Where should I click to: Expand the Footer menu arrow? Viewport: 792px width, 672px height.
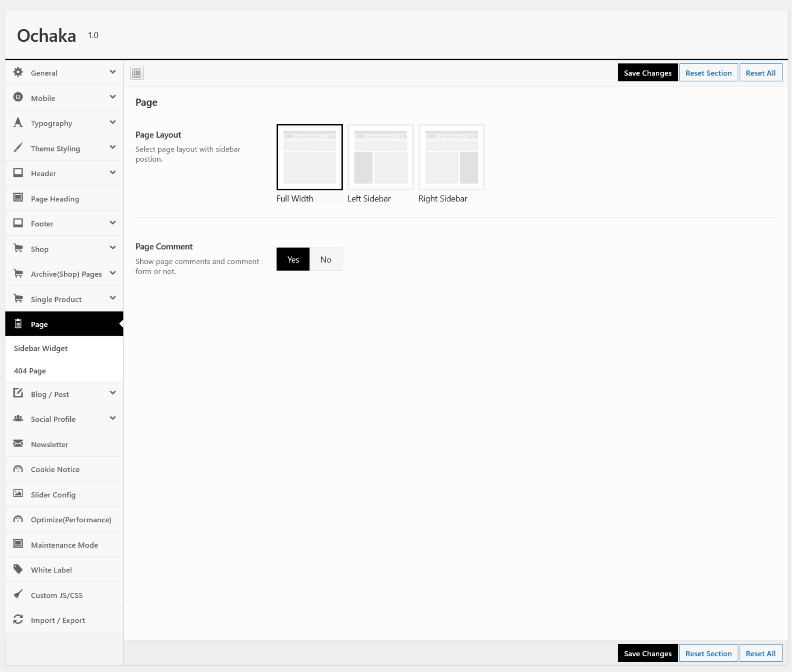coord(113,223)
